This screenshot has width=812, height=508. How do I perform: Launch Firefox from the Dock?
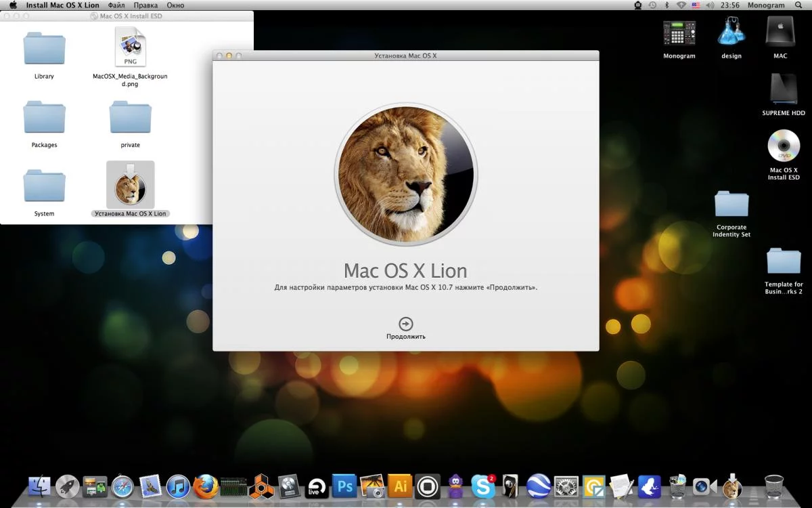[206, 486]
